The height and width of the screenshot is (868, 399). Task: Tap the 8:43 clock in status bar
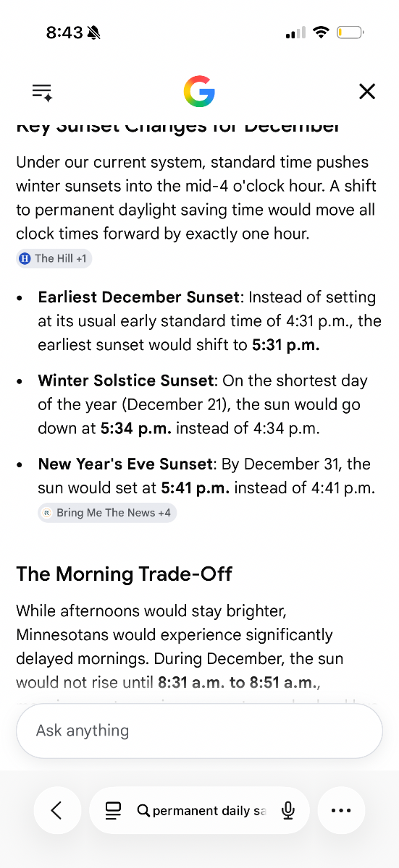64,33
